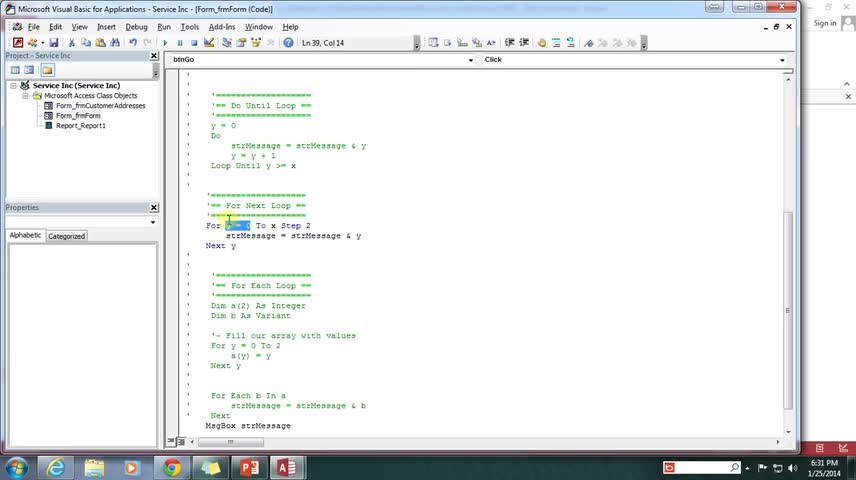The height and width of the screenshot is (480, 856).
Task: Click View Object in the Project panel
Action: [x=29, y=70]
